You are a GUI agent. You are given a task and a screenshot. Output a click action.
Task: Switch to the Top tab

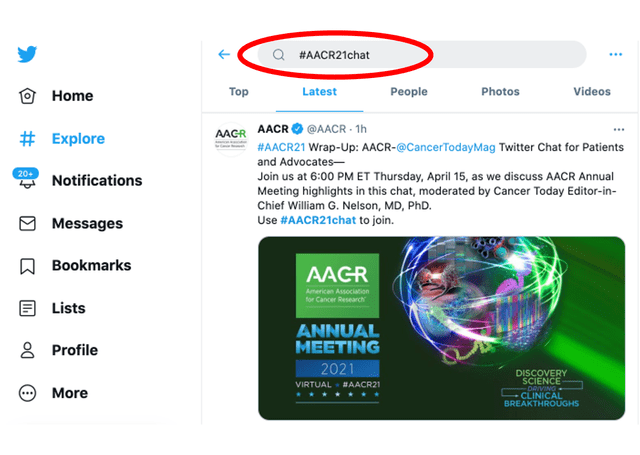[239, 92]
